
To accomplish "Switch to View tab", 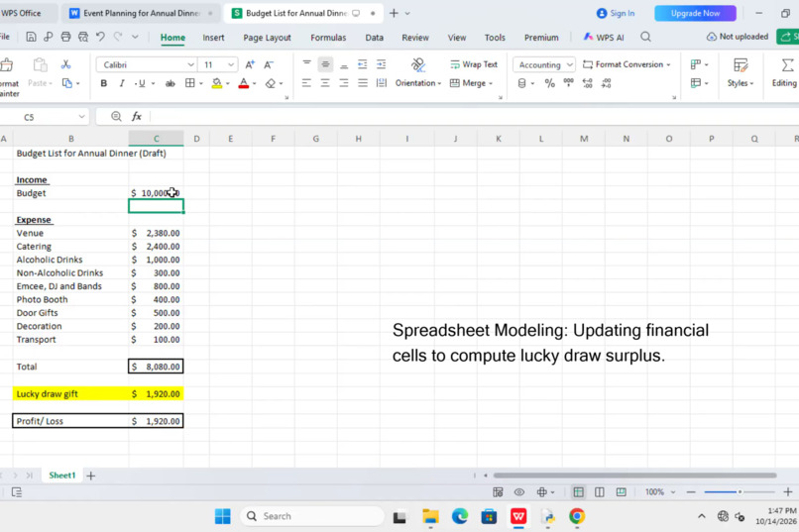I will (x=457, y=38).
